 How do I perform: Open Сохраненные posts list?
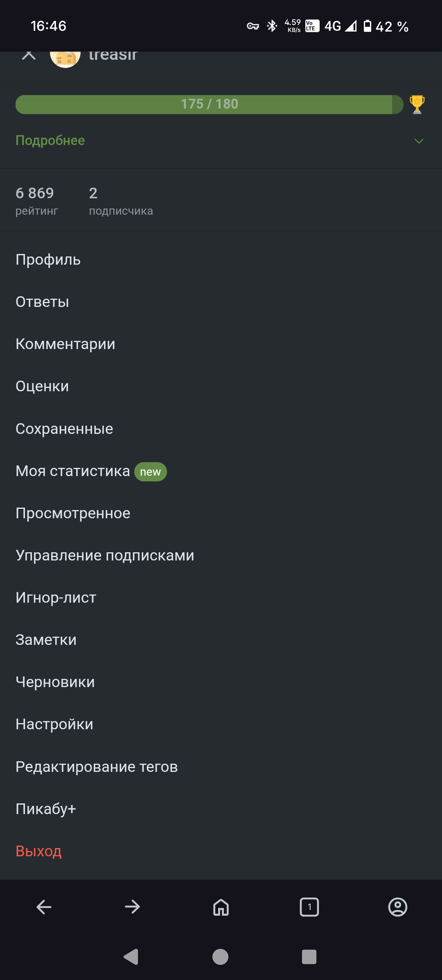pos(64,429)
